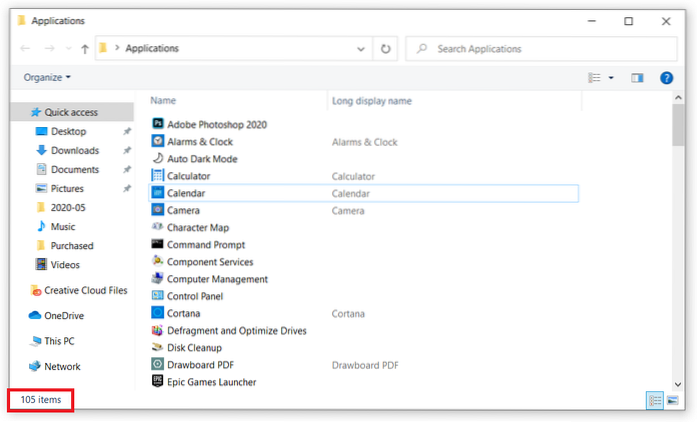Click the Search Applications field
This screenshot has width=697, height=422.
(541, 49)
